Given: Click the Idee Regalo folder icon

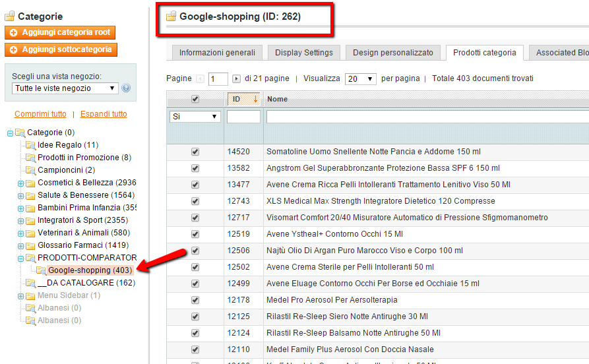Looking at the screenshot, I should [30, 145].
